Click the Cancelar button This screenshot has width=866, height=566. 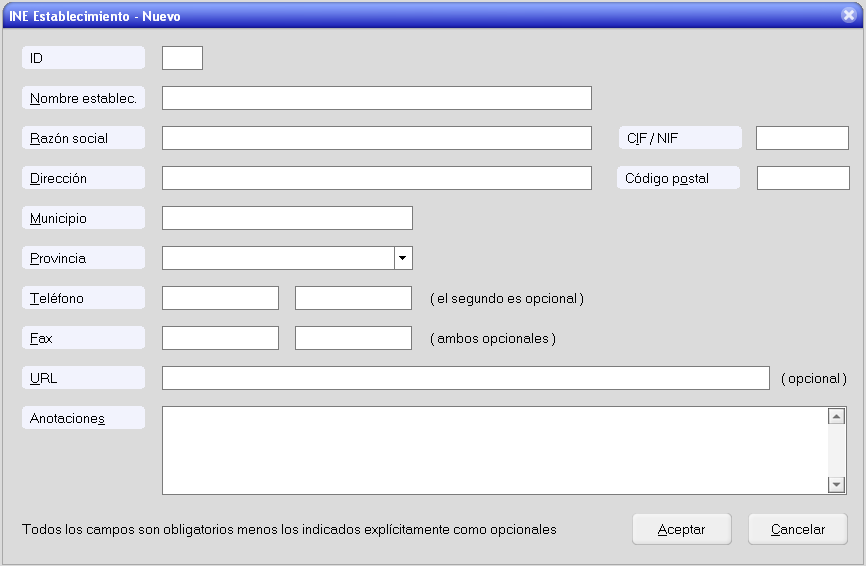[797, 529]
